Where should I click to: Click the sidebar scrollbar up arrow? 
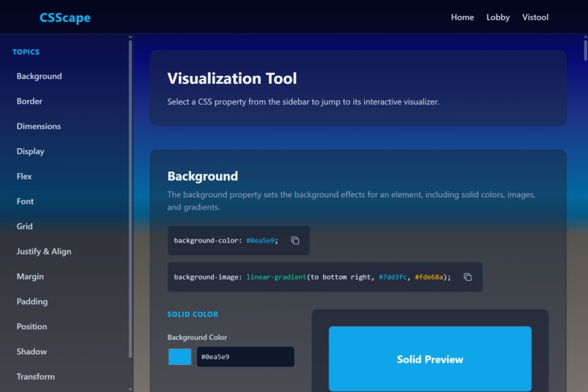point(131,36)
